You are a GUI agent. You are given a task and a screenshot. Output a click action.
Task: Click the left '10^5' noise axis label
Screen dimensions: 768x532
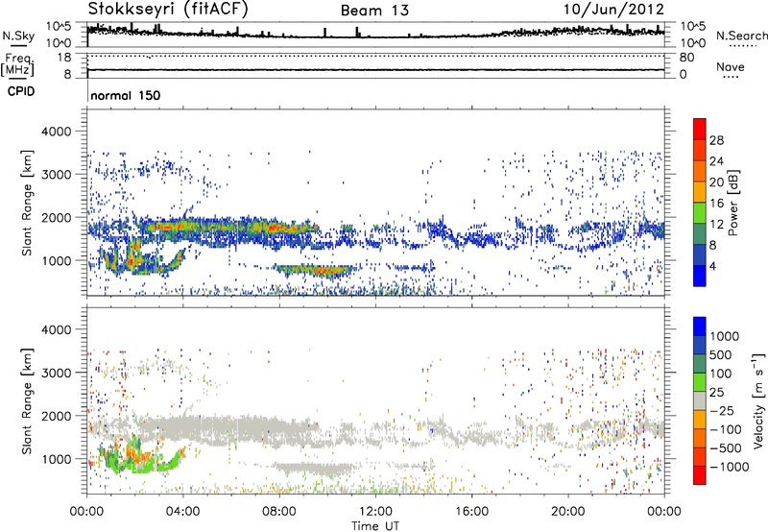click(59, 27)
